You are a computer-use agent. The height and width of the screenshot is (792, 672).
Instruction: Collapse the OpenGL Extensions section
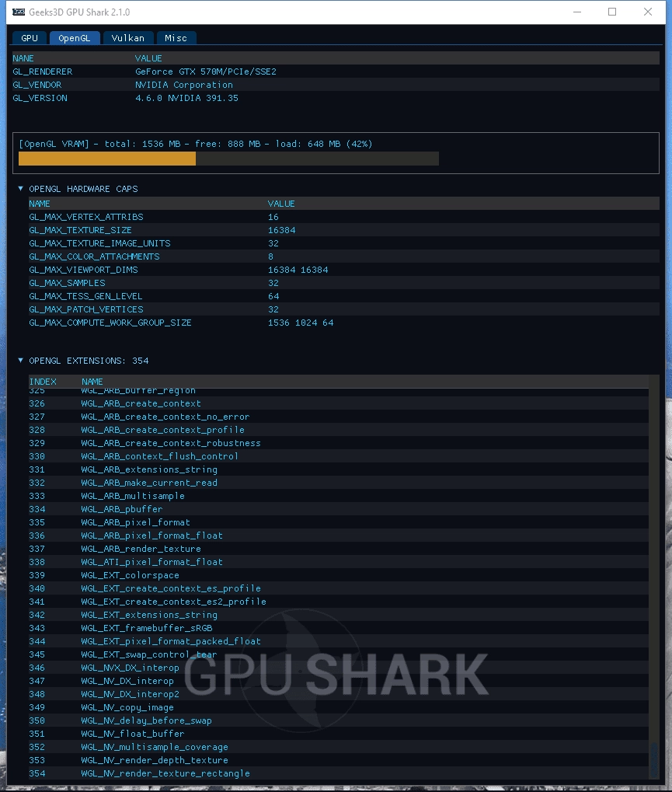coord(21,360)
